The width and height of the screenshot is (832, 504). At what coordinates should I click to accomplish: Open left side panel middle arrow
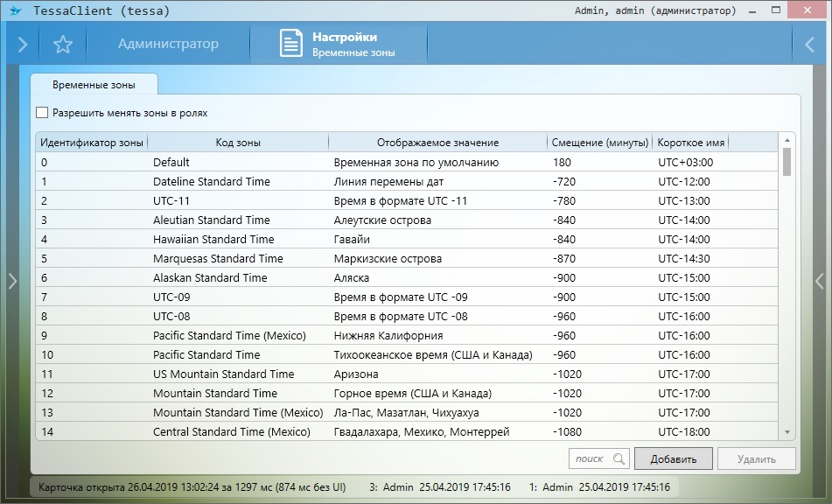(x=11, y=281)
